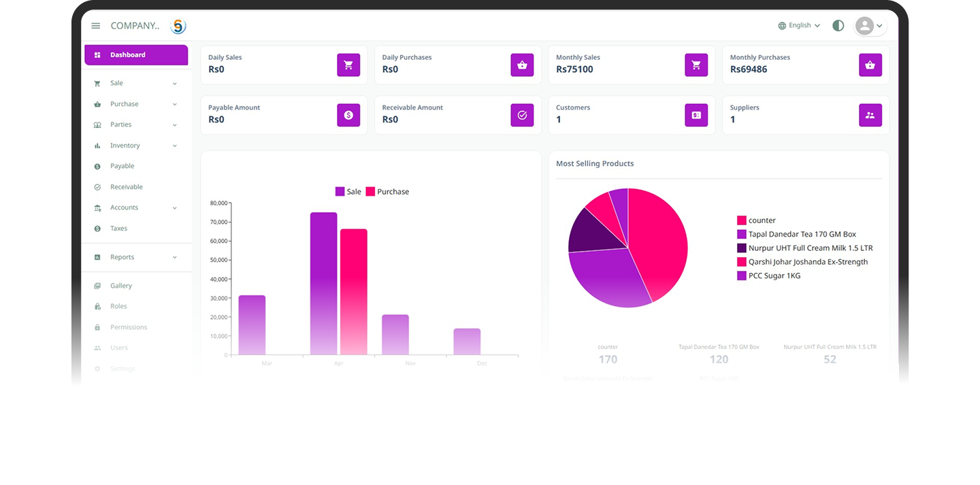Image resolution: width=980 pixels, height=485 pixels.
Task: Click the Customers ID card icon
Action: coord(696,115)
